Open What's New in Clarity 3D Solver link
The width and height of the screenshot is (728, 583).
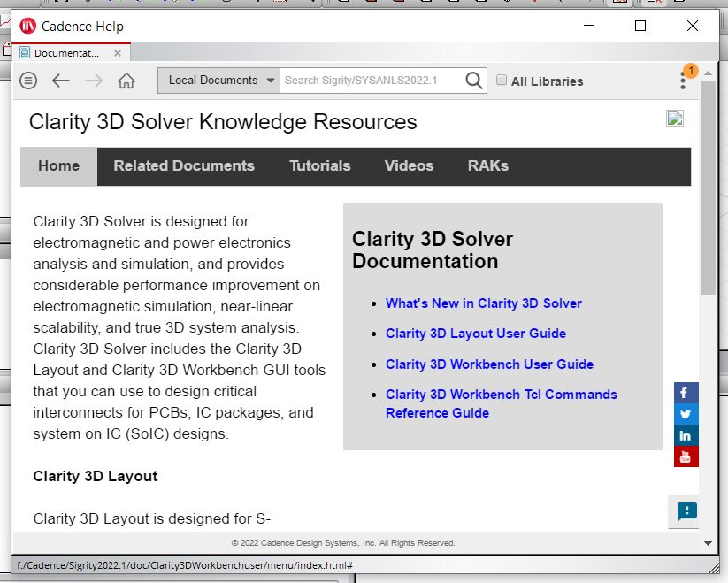click(483, 303)
